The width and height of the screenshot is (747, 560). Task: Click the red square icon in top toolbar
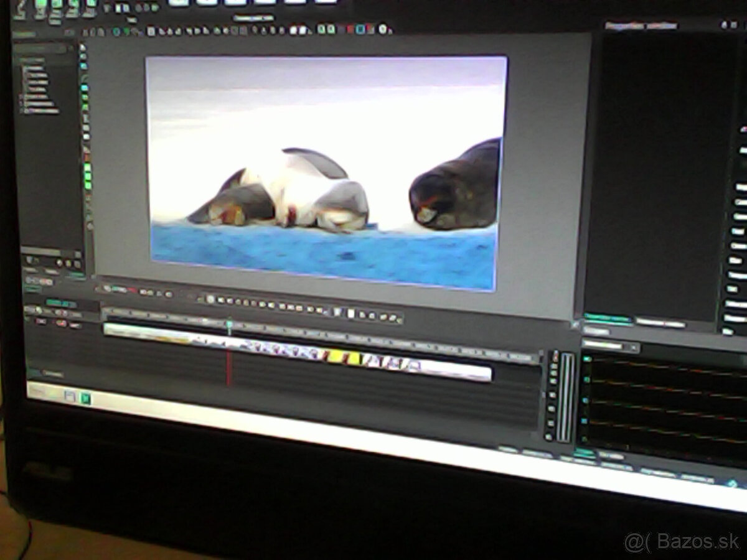[x=350, y=29]
